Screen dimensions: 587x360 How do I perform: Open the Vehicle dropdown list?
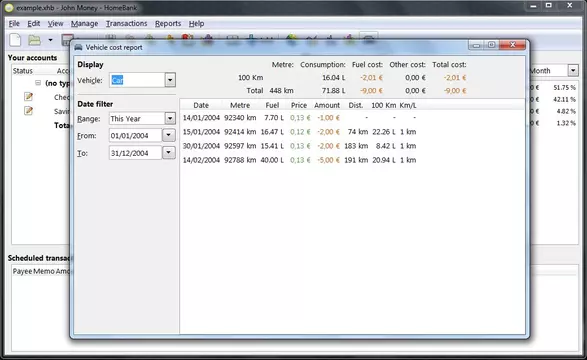click(x=170, y=80)
